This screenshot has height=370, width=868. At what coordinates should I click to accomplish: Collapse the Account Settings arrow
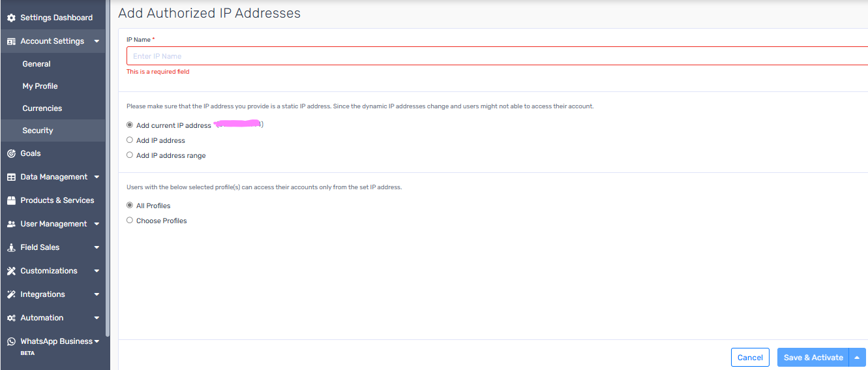click(97, 41)
